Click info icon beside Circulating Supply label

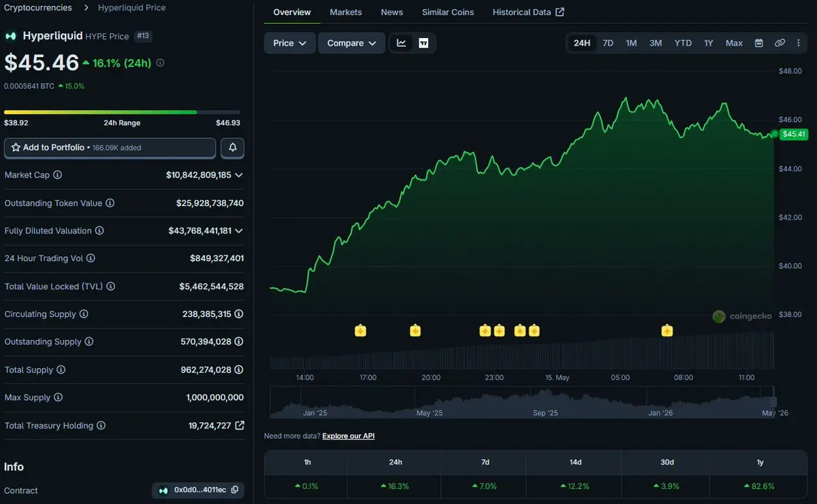tap(84, 314)
